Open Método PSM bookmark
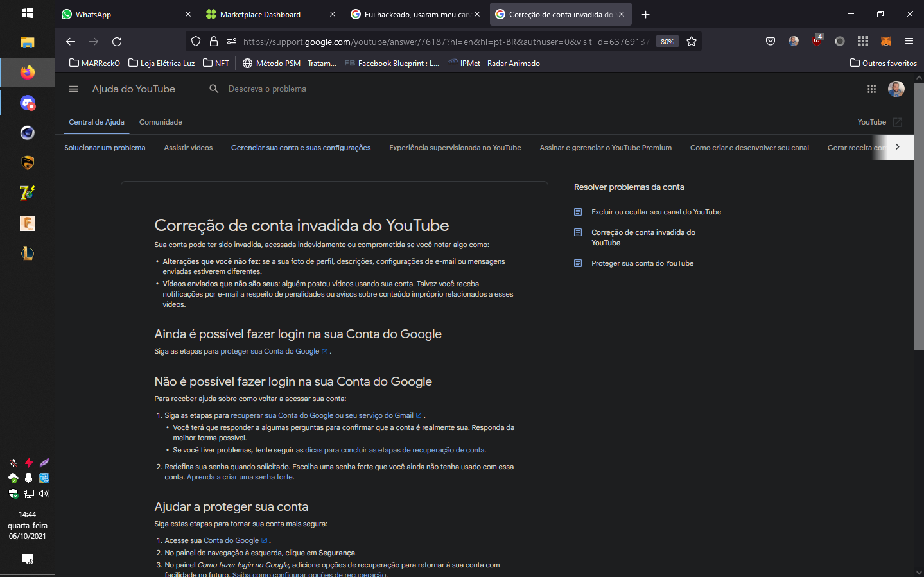Image resolution: width=924 pixels, height=577 pixels. 289,64
